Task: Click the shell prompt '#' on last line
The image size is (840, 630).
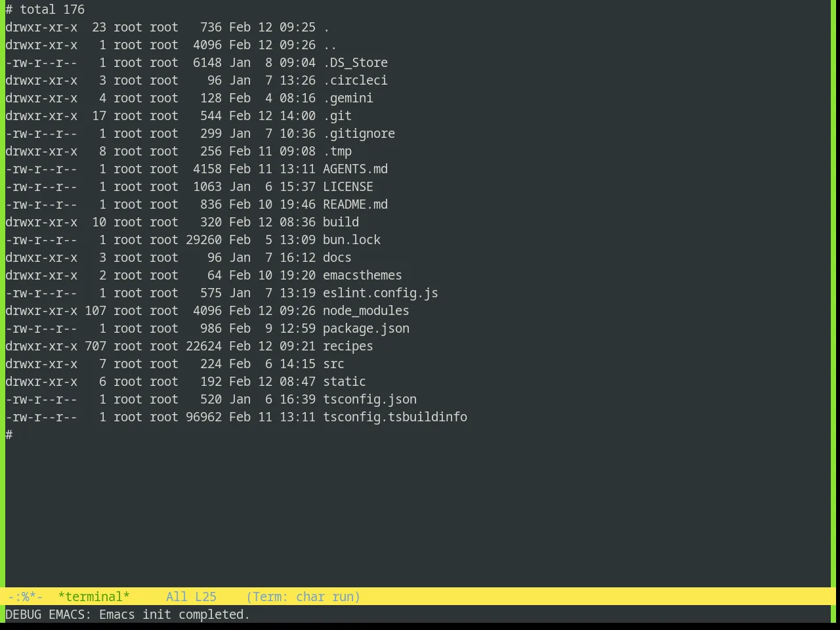Action: [9, 434]
